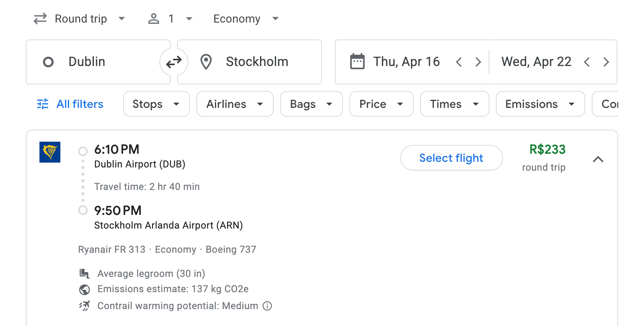Click the next-day arrow after Thu, Apr 16

478,62
